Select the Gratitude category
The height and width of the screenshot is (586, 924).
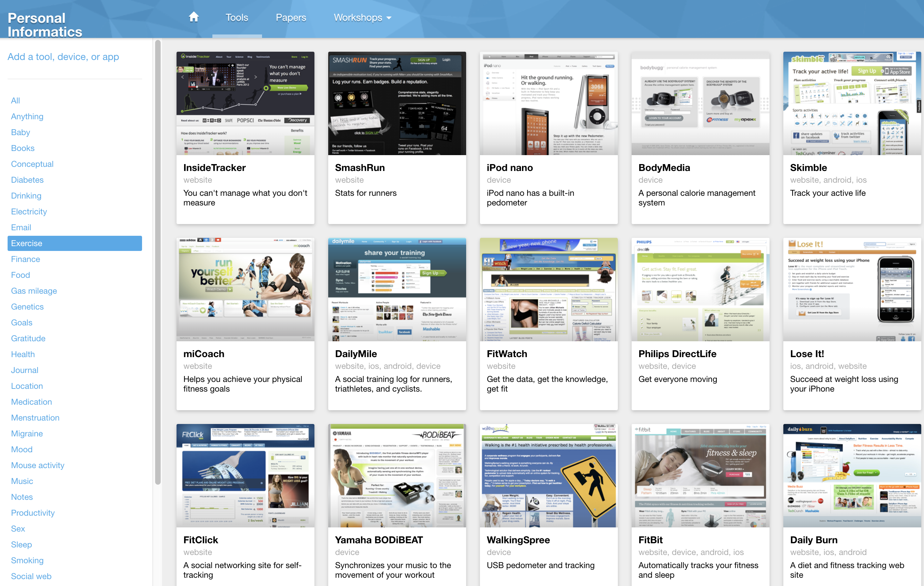28,339
